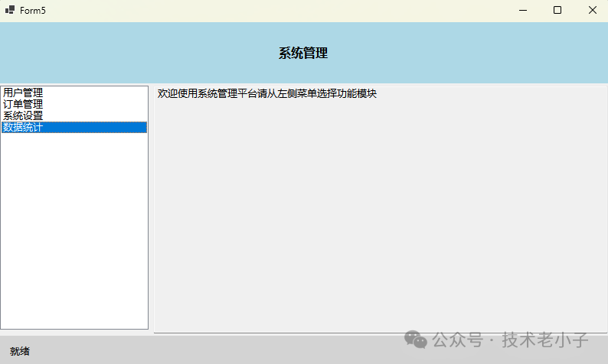Click the Form5 app icon in title bar

point(10,10)
